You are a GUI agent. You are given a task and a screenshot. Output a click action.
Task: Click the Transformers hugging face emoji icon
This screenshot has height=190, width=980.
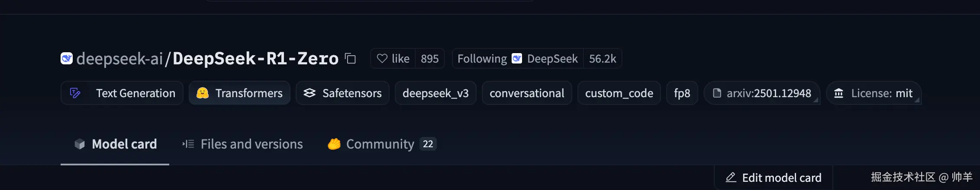coord(202,93)
